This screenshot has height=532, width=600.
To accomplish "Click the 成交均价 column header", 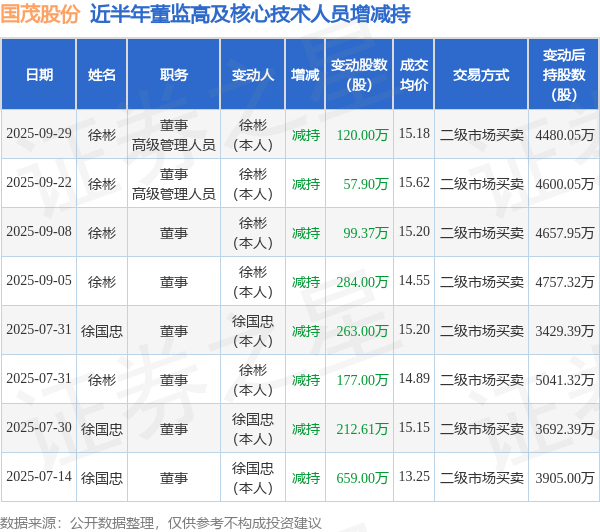I will click(414, 75).
